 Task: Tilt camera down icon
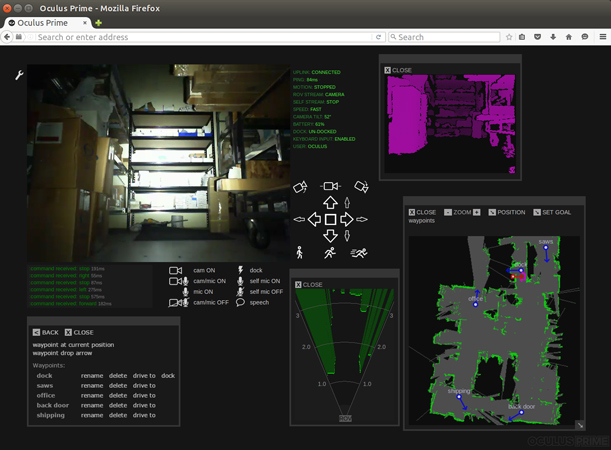361,187
